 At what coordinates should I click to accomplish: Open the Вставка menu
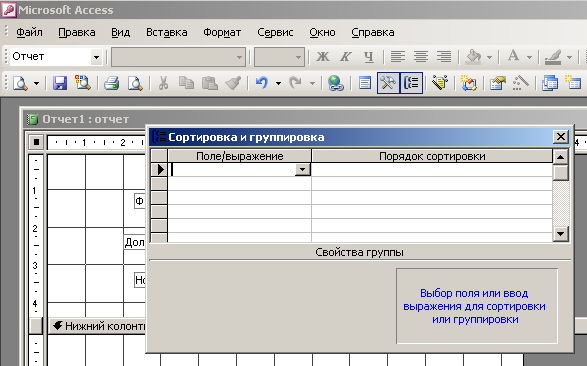tap(167, 33)
